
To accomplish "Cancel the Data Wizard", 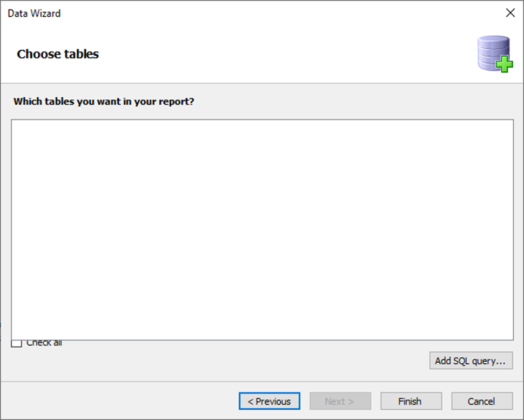I will (482, 401).
